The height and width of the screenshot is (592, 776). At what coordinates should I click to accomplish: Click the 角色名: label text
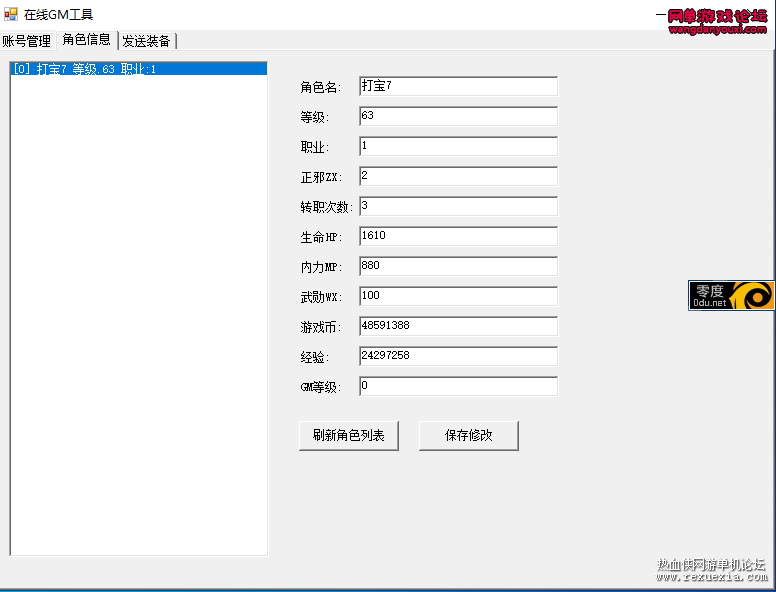pos(321,87)
